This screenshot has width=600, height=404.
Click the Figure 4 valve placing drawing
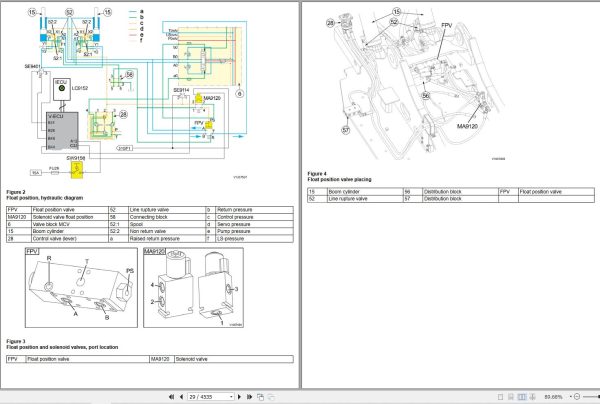tap(418, 84)
